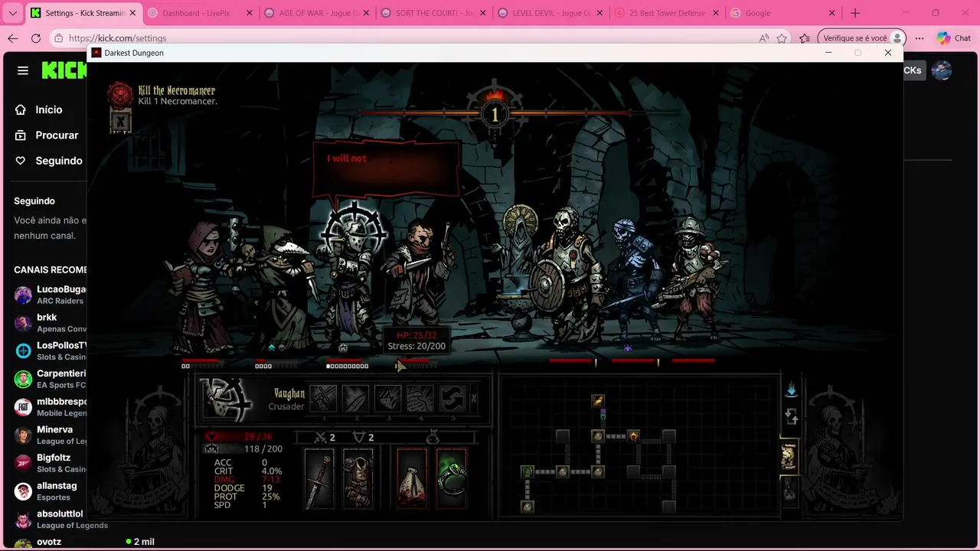Select the first Crusader combat skill
The width and height of the screenshot is (980, 551).
(x=323, y=399)
